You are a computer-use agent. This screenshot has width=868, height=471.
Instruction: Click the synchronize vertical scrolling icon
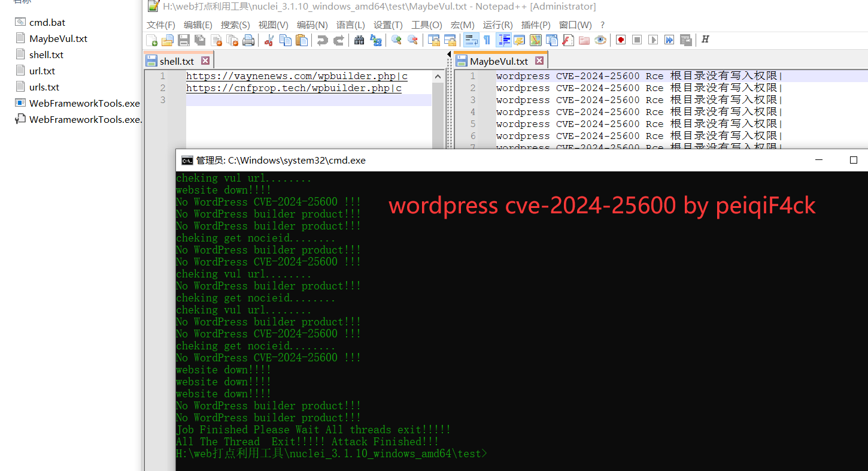[x=434, y=40]
